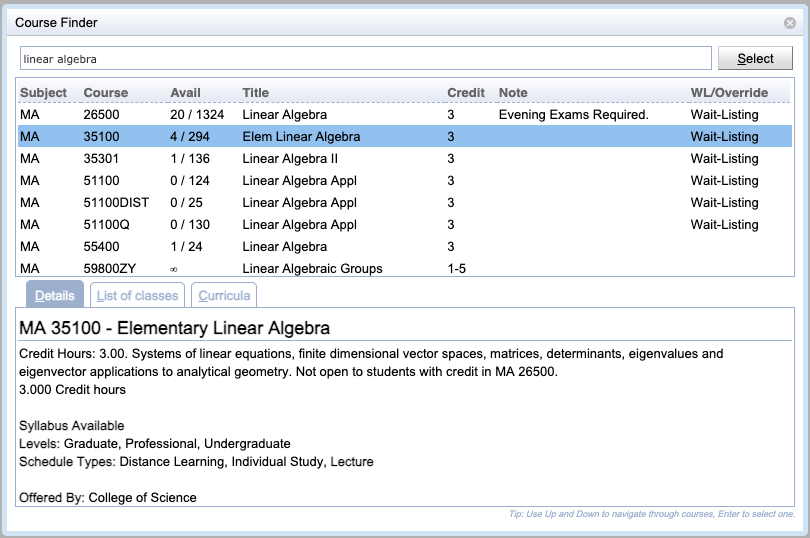Switch to the List of classes tab
Viewport: 810px width, 538px height.
point(137,295)
